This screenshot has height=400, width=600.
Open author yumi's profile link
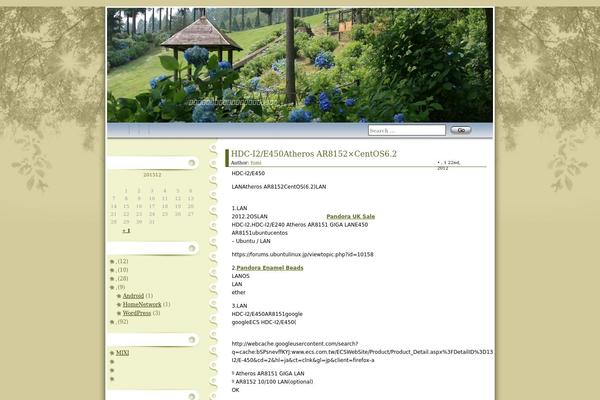pyautogui.click(x=256, y=163)
